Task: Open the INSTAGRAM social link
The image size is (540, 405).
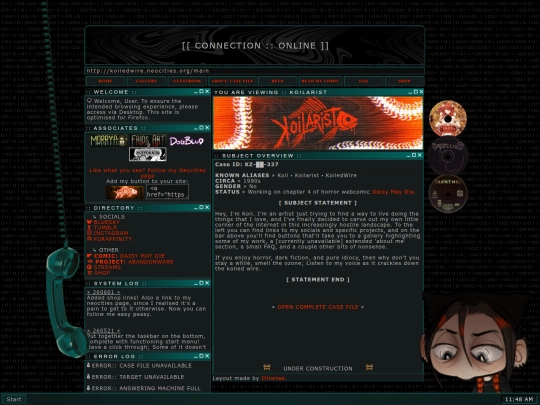Action: click(111, 233)
